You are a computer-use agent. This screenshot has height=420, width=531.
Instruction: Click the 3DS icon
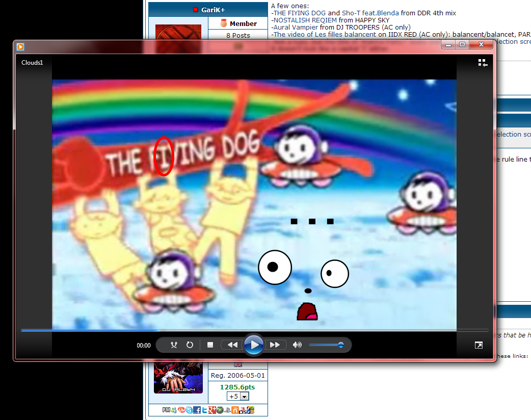243,410
